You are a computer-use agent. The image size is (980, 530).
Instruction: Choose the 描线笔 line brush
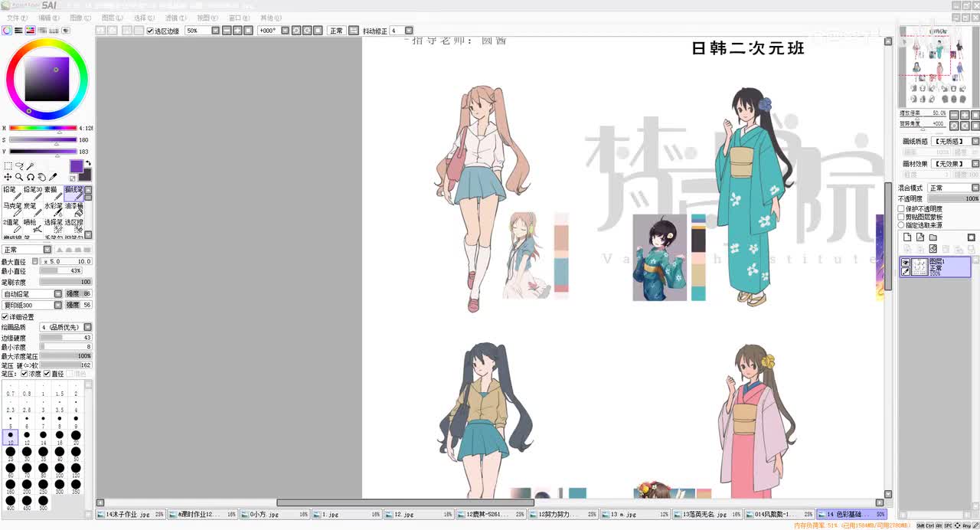coord(73,194)
